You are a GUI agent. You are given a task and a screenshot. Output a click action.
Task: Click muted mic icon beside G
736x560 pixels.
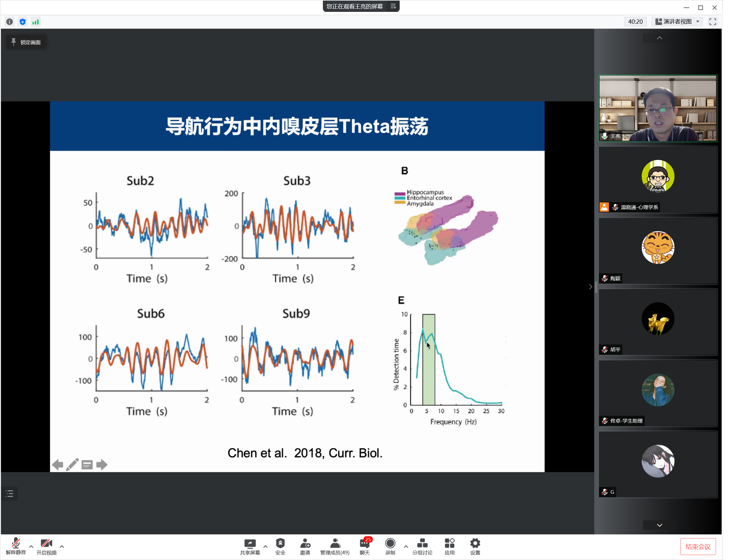[x=605, y=492]
